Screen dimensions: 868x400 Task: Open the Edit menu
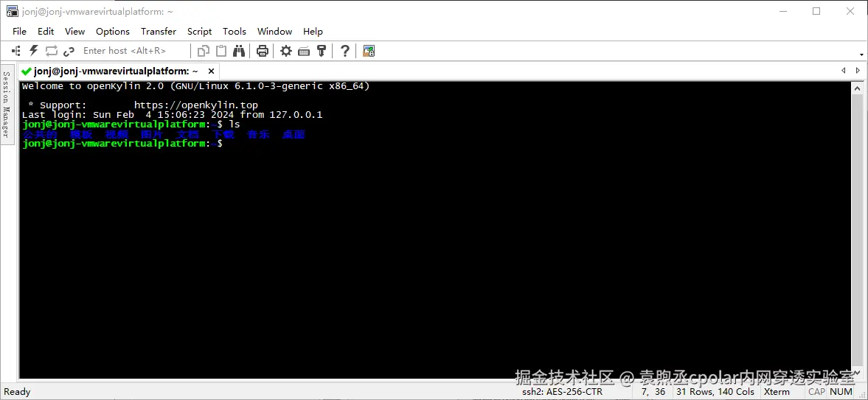pyautogui.click(x=46, y=32)
